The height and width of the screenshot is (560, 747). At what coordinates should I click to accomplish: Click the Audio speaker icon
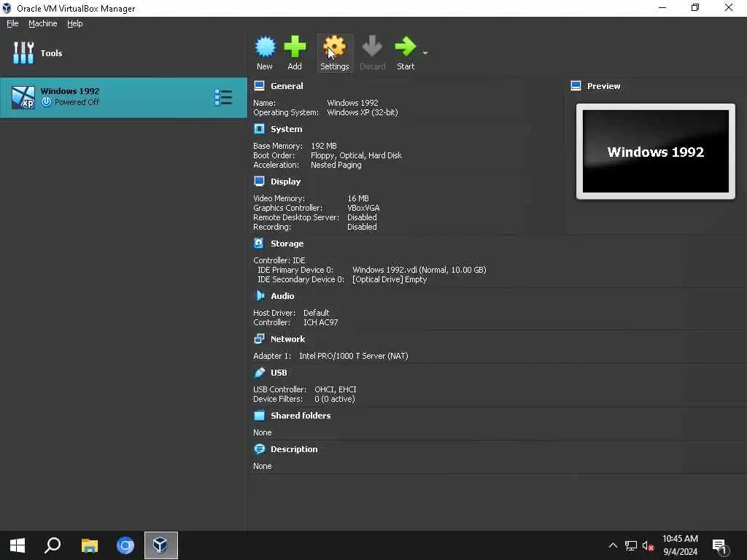pyautogui.click(x=260, y=296)
